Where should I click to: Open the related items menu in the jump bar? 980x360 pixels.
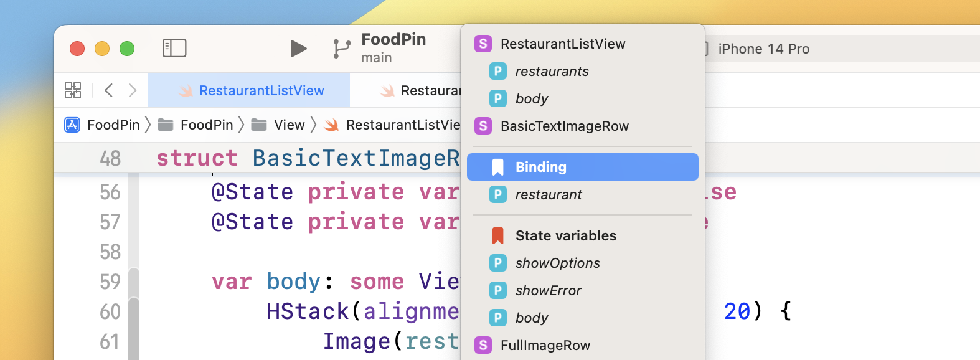73,90
